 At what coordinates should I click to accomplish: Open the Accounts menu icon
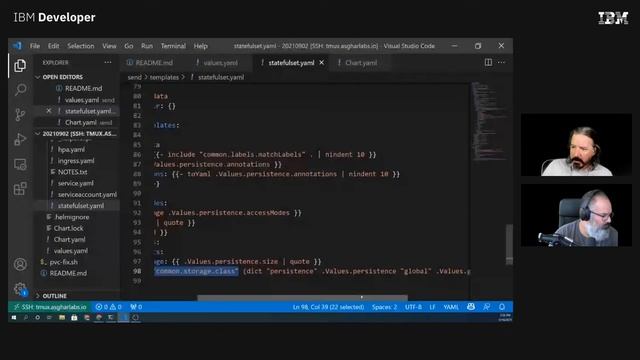[x=20, y=264]
